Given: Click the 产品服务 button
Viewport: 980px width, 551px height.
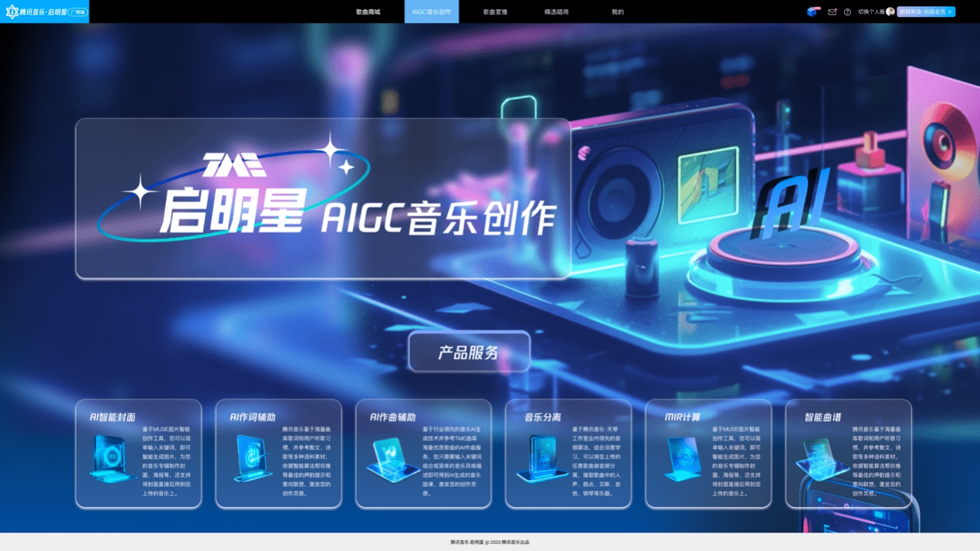Looking at the screenshot, I should [468, 351].
